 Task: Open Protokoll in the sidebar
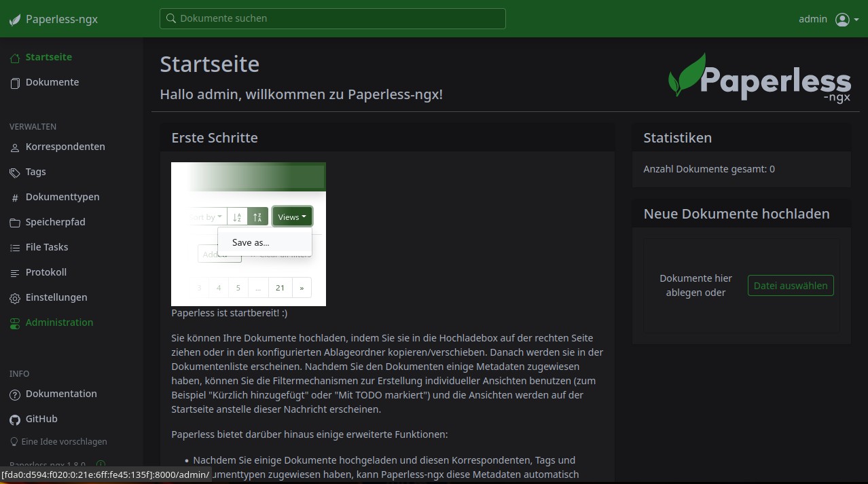[46, 273]
